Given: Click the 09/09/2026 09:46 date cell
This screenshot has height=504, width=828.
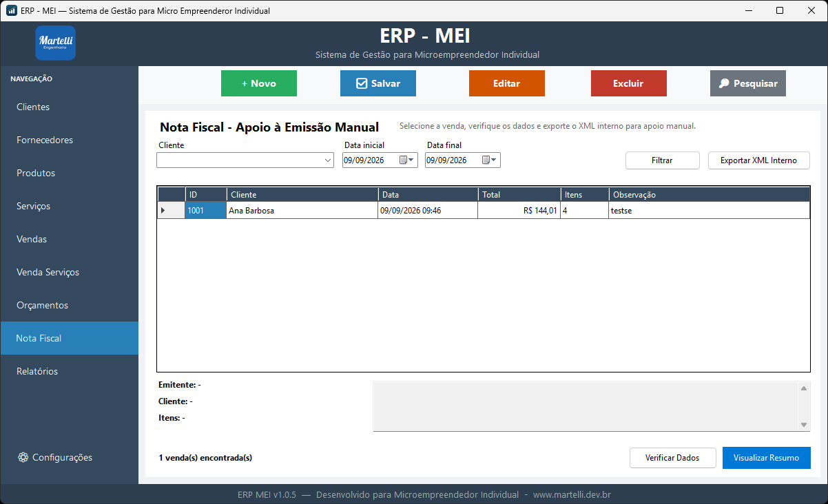Looking at the screenshot, I should [428, 211].
